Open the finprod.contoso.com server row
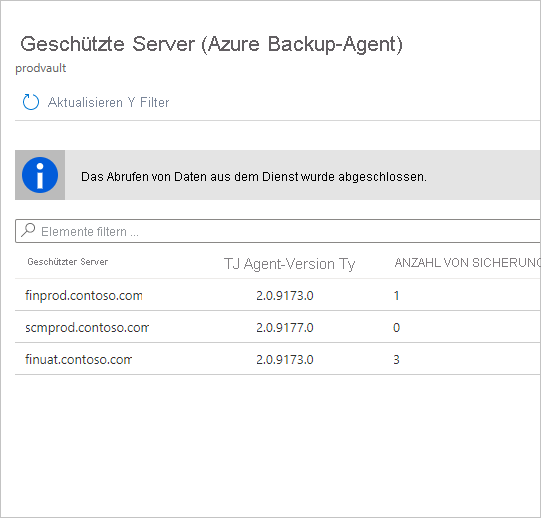 278,295
